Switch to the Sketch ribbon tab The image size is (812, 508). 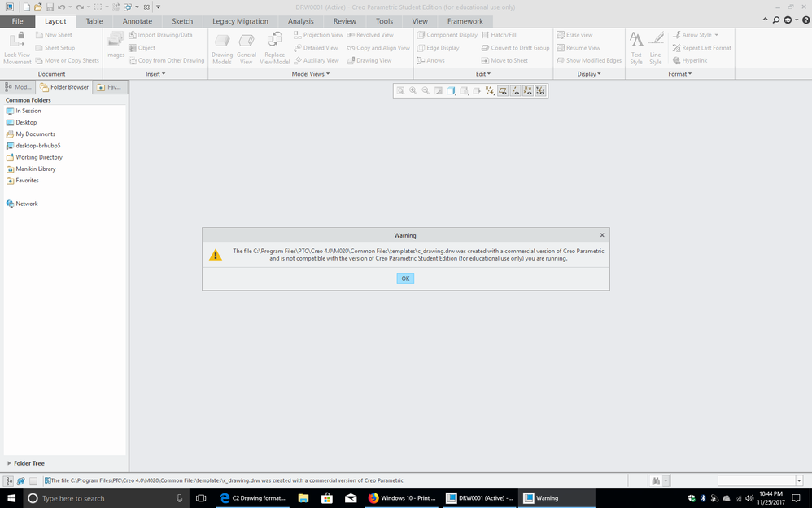pos(182,21)
